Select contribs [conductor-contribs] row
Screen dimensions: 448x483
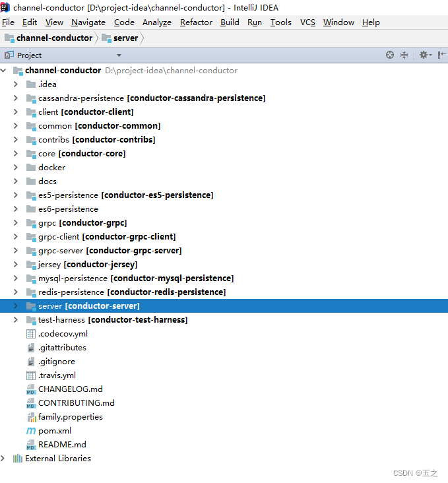[224, 139]
